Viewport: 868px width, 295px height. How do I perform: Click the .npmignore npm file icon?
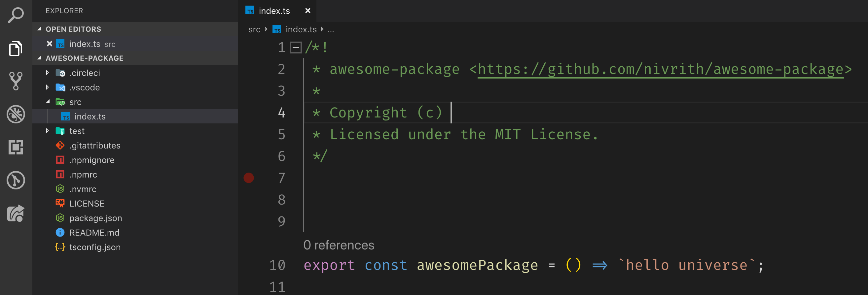60,160
